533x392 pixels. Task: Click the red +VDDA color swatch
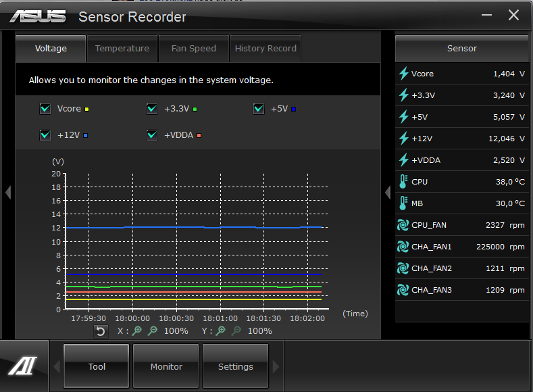199,135
